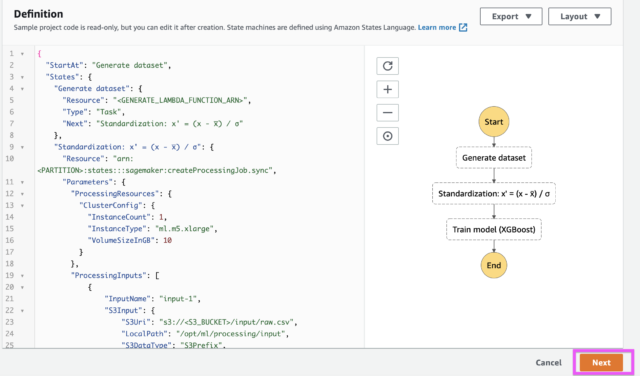Image resolution: width=640 pixels, height=376 pixels.
Task: Open the Layout dropdown
Action: click(x=580, y=16)
